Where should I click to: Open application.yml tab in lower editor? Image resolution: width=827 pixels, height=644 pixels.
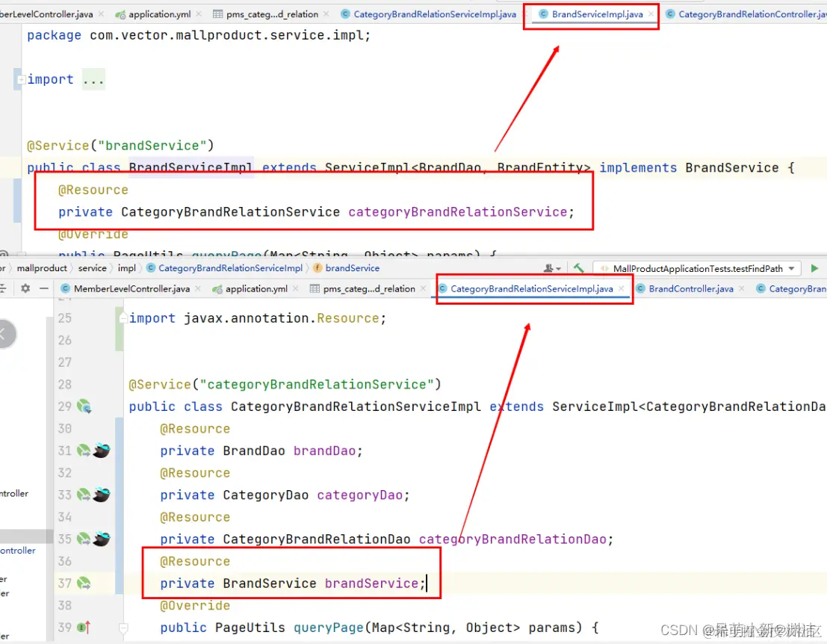pyautogui.click(x=256, y=289)
